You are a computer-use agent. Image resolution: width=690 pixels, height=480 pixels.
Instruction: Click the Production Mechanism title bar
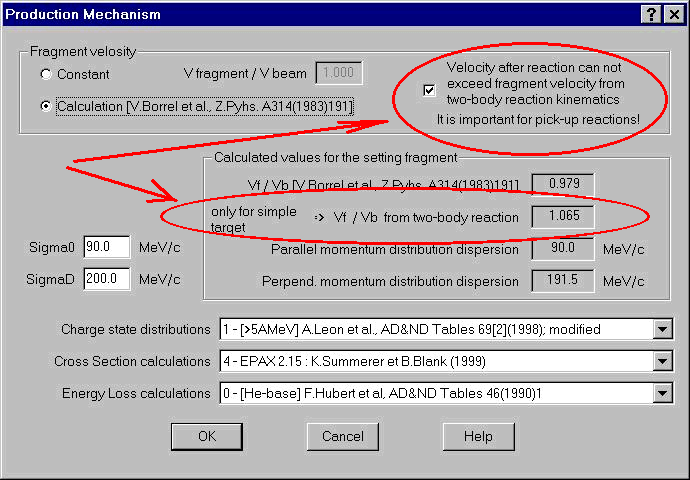pos(300,14)
